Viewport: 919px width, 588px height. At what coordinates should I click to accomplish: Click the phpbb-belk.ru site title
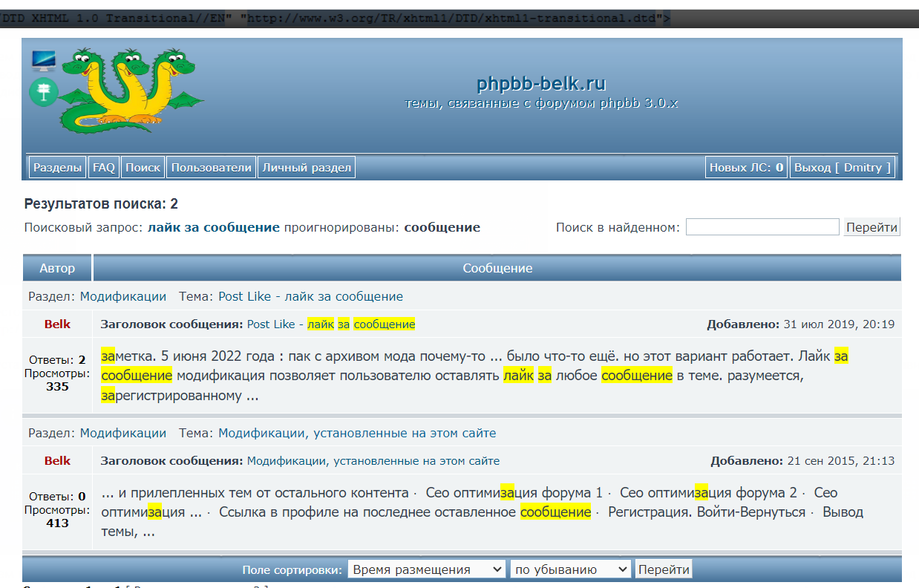(541, 83)
